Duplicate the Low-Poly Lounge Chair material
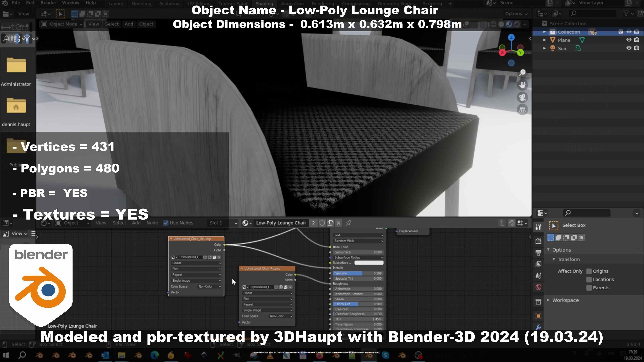Image resolution: width=644 pixels, height=362 pixels. coord(331,223)
